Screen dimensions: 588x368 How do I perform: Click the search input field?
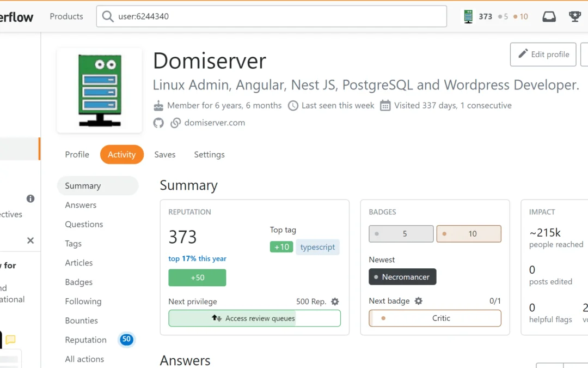click(278, 16)
